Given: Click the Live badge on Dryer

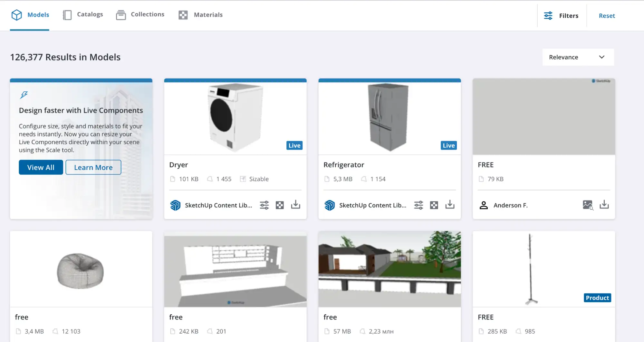Looking at the screenshot, I should 294,145.
